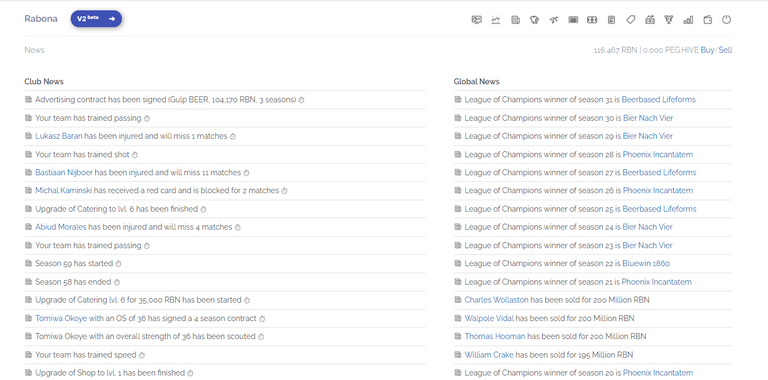
Task: Open the price tag market icon
Action: click(x=630, y=20)
